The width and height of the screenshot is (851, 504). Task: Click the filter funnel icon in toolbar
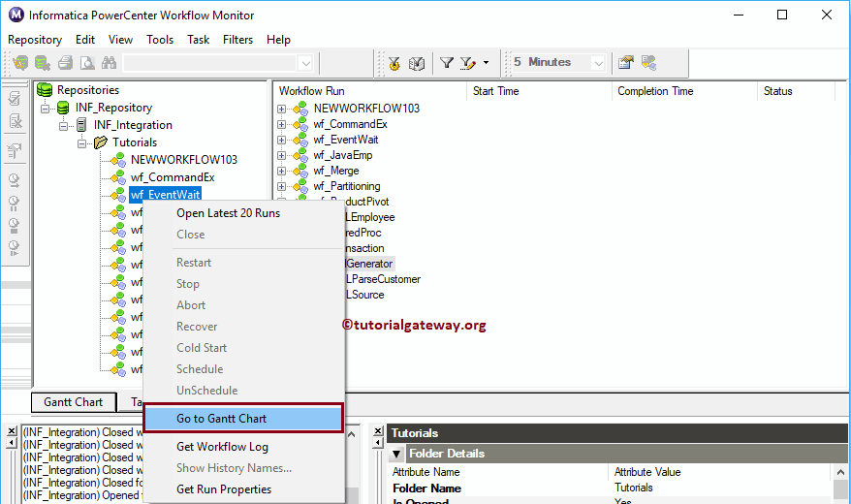pos(447,63)
